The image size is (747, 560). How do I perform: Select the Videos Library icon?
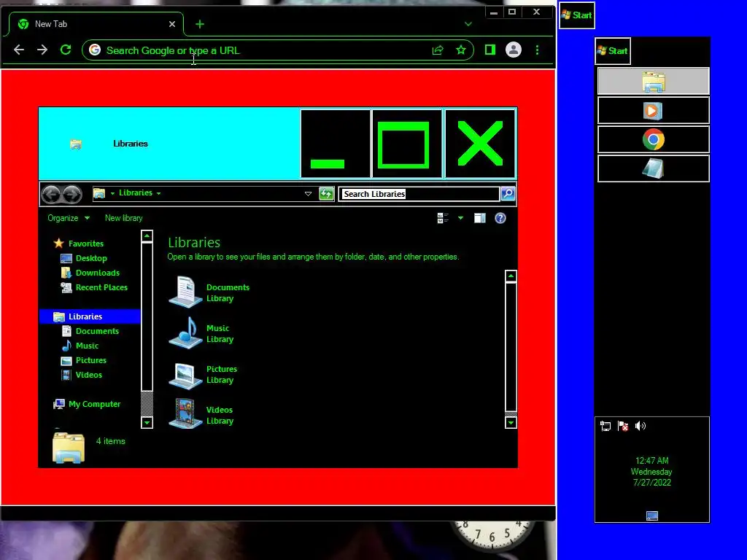pos(186,414)
